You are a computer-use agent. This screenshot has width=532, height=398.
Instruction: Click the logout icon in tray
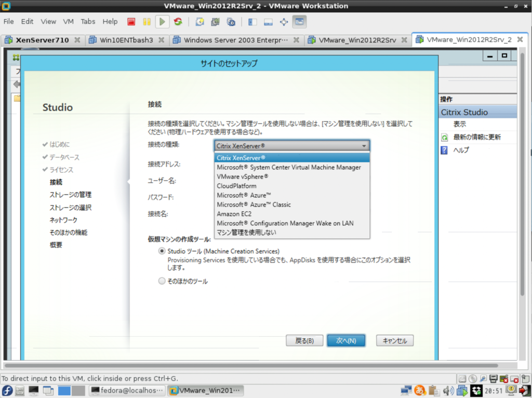point(525,391)
